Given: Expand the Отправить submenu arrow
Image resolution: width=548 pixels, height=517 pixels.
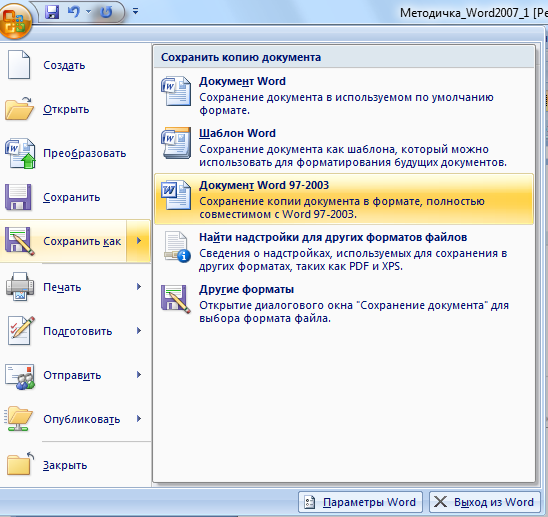Looking at the screenshot, I should pos(139,375).
